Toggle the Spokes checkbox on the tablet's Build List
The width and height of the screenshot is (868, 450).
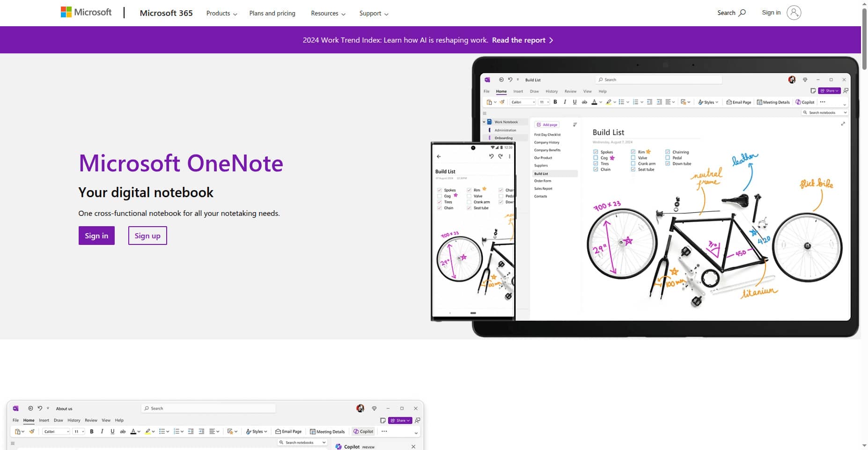click(596, 152)
